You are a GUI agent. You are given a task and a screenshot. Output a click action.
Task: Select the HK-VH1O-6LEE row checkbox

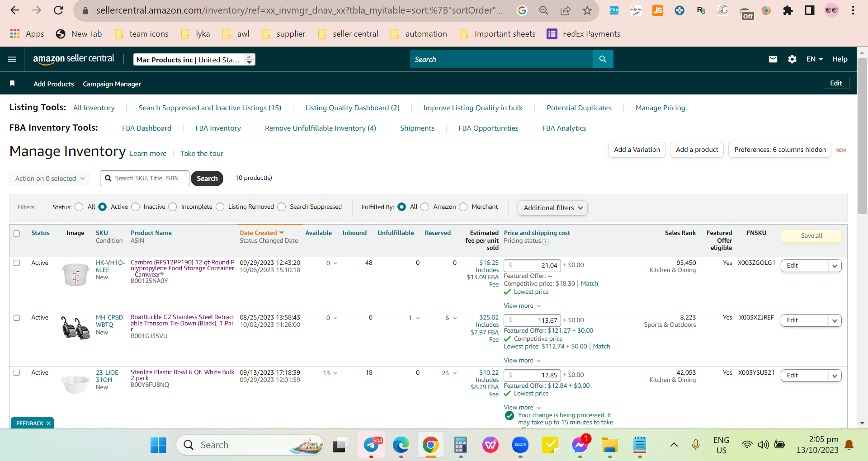[17, 263]
